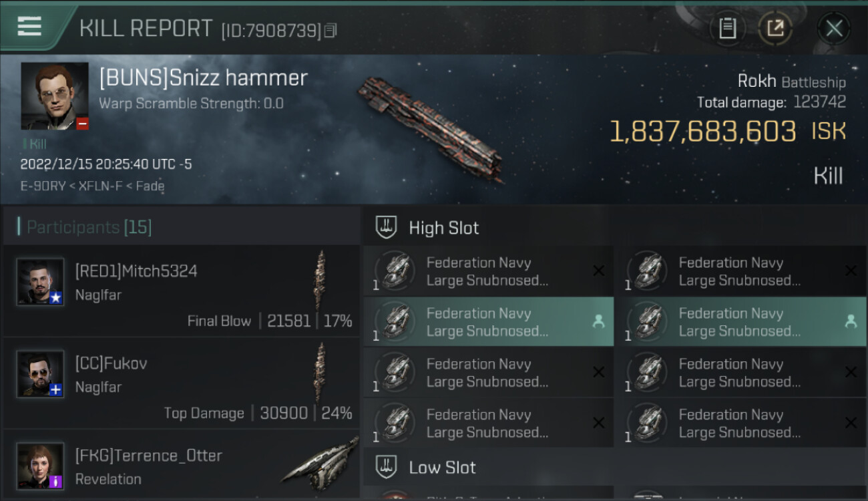The height and width of the screenshot is (501, 868).
Task: Close the Kill Report window
Action: pos(833,28)
